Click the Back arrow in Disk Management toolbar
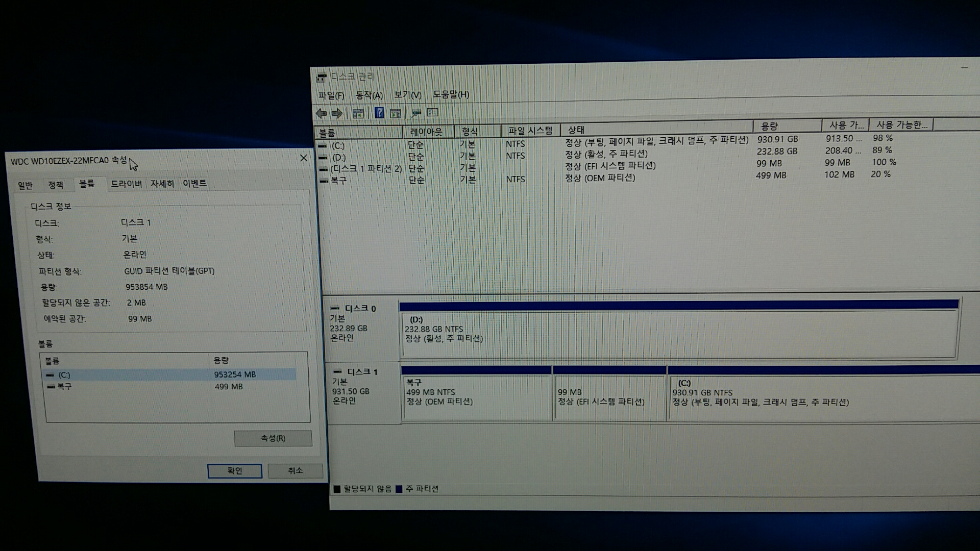The width and height of the screenshot is (980, 551). tap(321, 113)
